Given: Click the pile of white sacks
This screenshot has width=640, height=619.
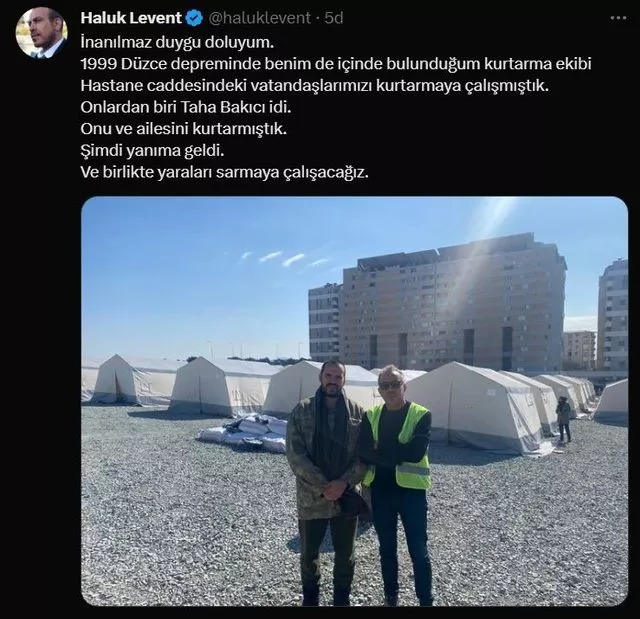Looking at the screenshot, I should tap(244, 433).
